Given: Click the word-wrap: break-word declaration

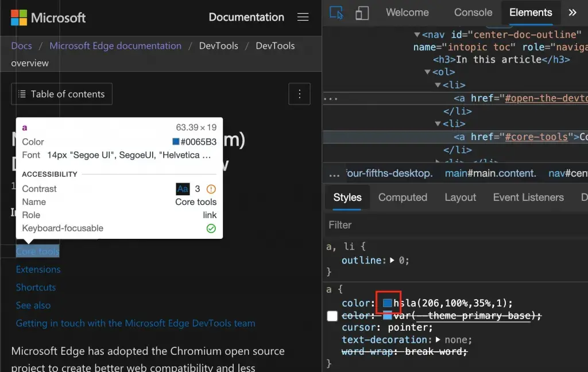Looking at the screenshot, I should coord(405,352).
